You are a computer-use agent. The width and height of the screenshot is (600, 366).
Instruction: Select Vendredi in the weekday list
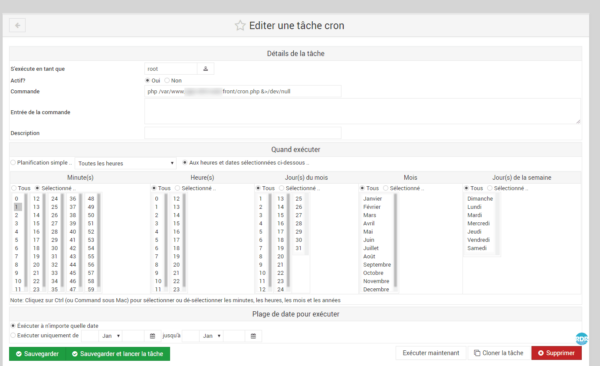point(478,240)
